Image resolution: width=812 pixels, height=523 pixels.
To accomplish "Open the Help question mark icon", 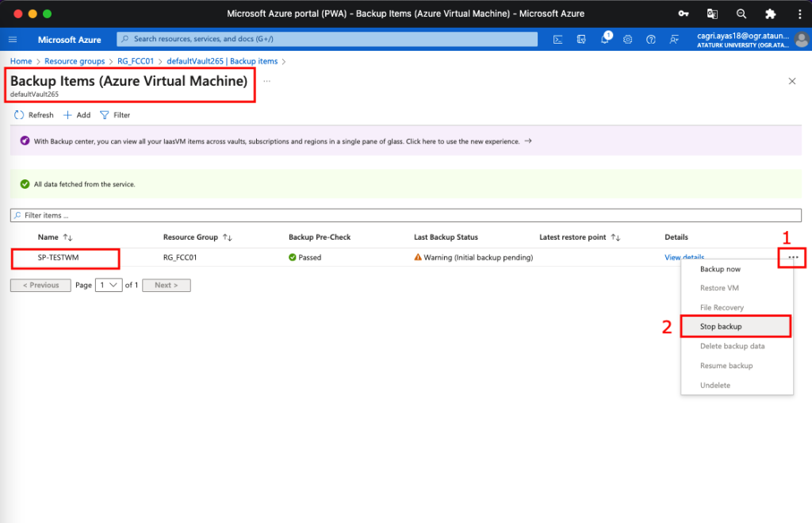I will coord(651,40).
